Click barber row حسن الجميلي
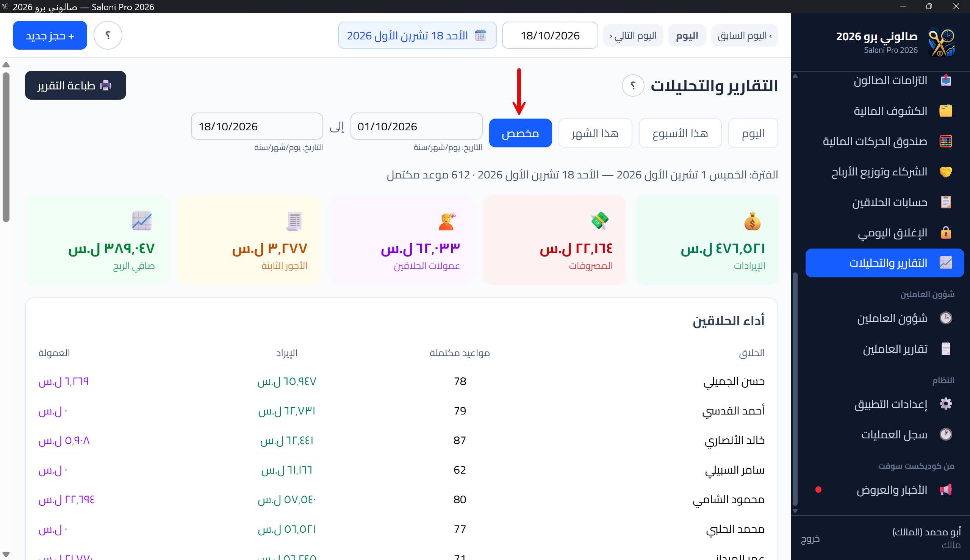The width and height of the screenshot is (970, 560). [402, 381]
